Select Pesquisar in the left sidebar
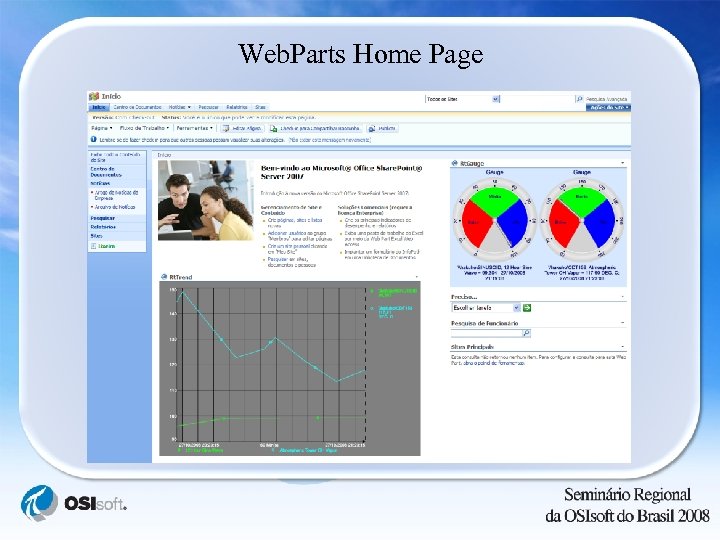720x540 pixels. point(102,218)
